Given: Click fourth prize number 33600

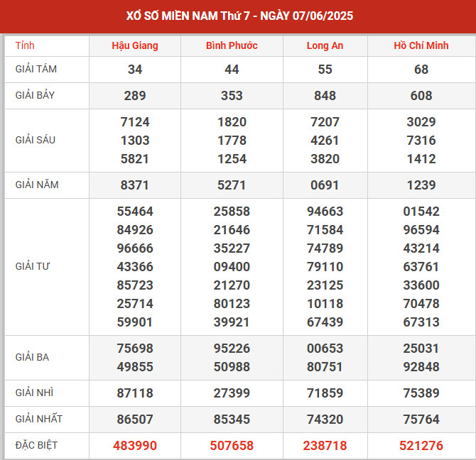Looking at the screenshot, I should pos(421,285).
